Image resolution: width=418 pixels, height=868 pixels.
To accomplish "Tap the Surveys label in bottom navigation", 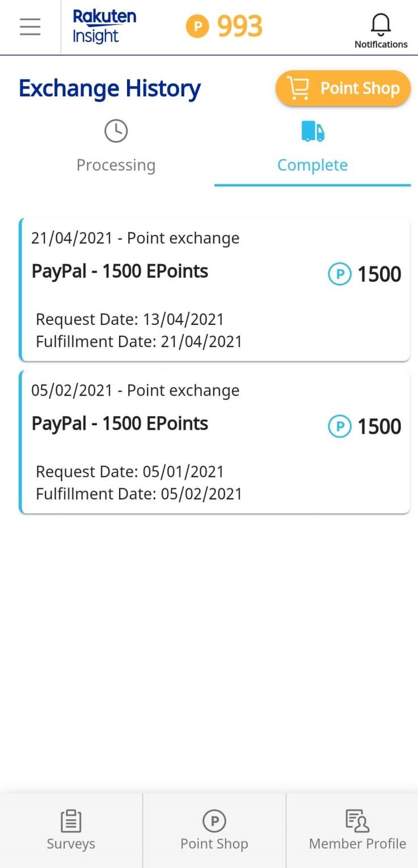I will tap(71, 844).
